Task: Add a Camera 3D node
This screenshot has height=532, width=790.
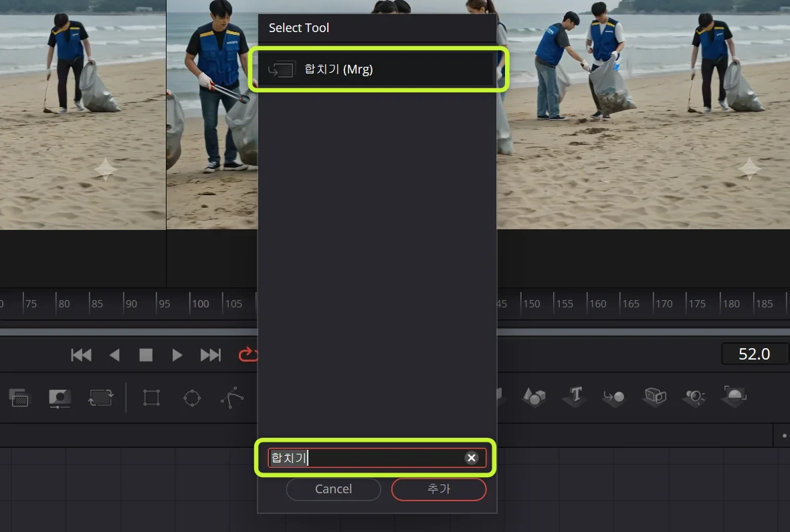Action: pos(655,396)
